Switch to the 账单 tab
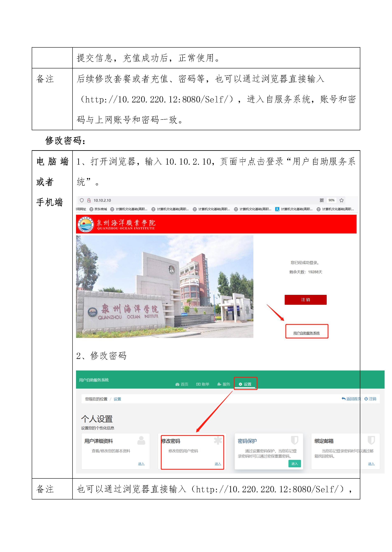This screenshot has width=392, height=552. (203, 384)
